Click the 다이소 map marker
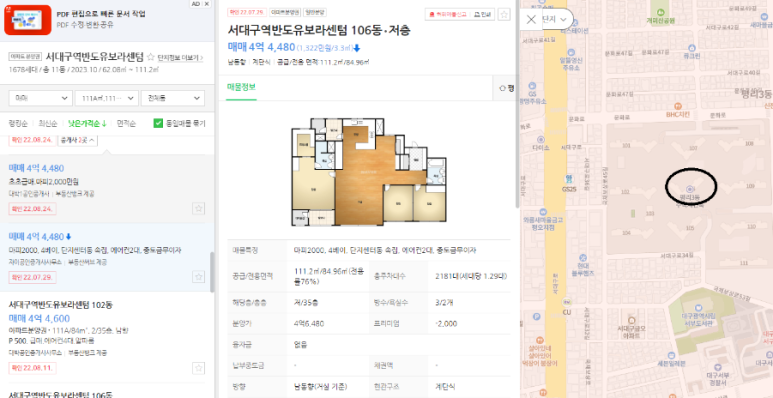 [x=541, y=143]
